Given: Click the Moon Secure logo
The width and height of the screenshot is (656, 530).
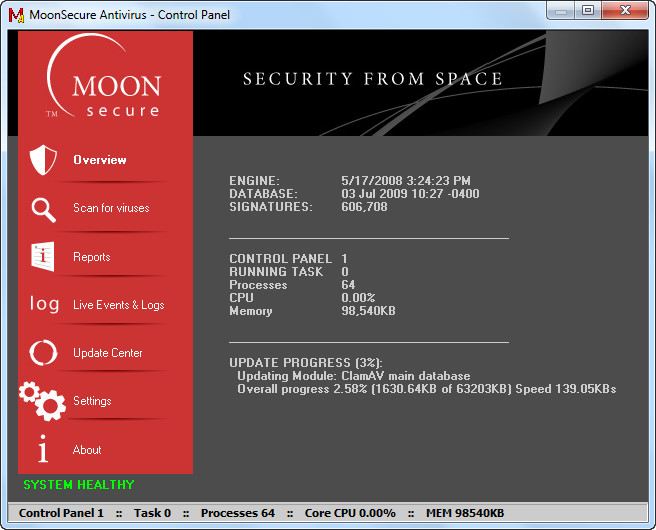Looking at the screenshot, I should (103, 77).
